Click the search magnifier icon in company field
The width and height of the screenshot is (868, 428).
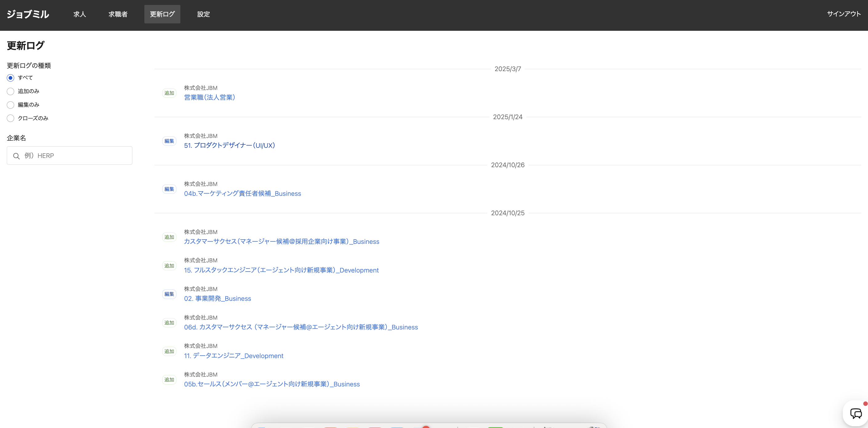[16, 156]
